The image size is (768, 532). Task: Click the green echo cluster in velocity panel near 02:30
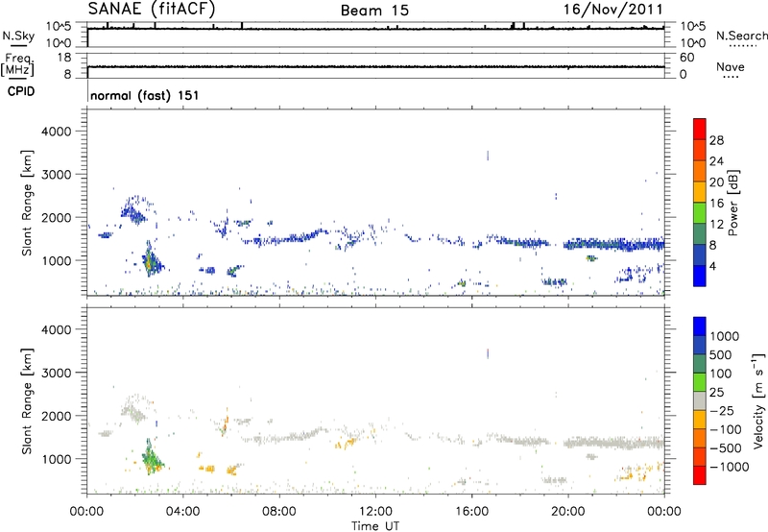(152, 458)
